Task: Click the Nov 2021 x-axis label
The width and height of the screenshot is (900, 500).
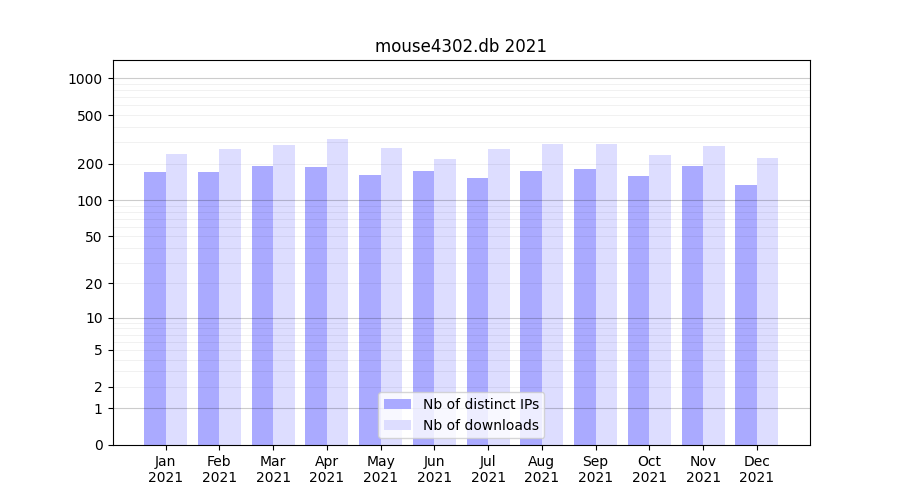Action: [703, 469]
